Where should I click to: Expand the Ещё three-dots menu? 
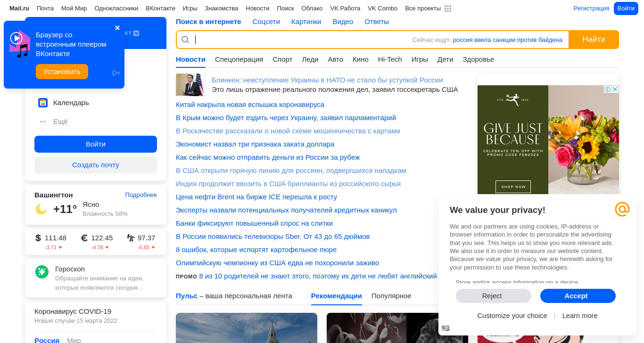(x=43, y=122)
